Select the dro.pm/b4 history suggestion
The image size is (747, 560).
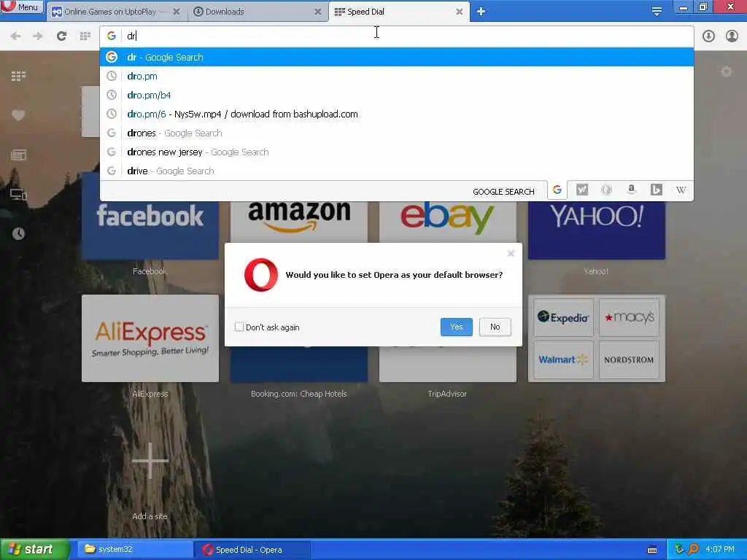pos(396,96)
